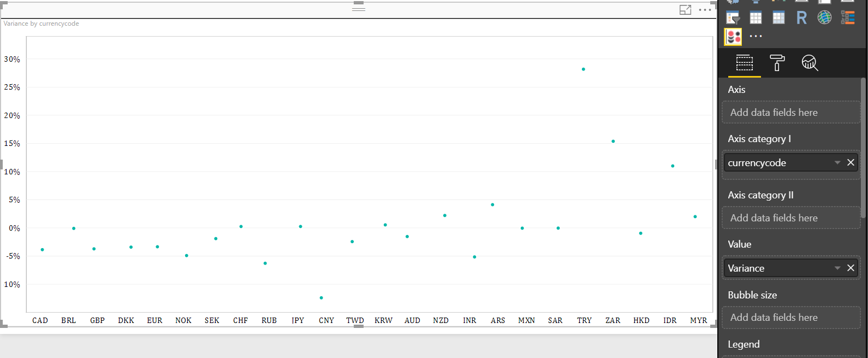The height and width of the screenshot is (358, 868).
Task: Click Axis category II data field placeholder
Action: tap(791, 218)
